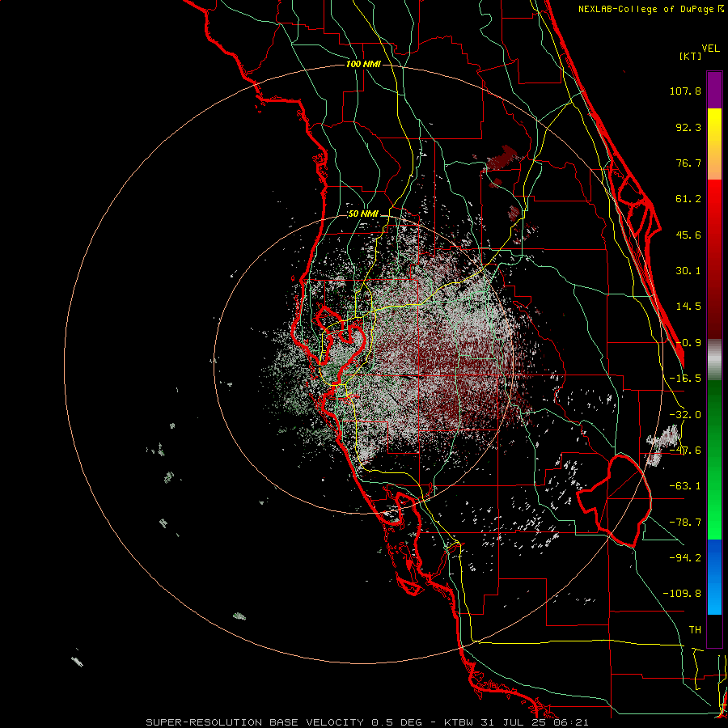Click the 'KTBW 31 JUL 25 06:21' timestamp

tap(516, 722)
